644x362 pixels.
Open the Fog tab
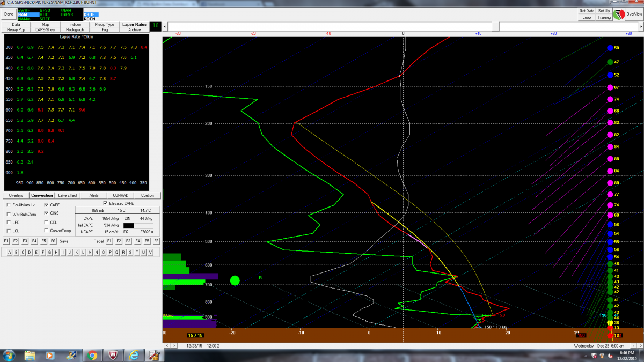(105, 30)
